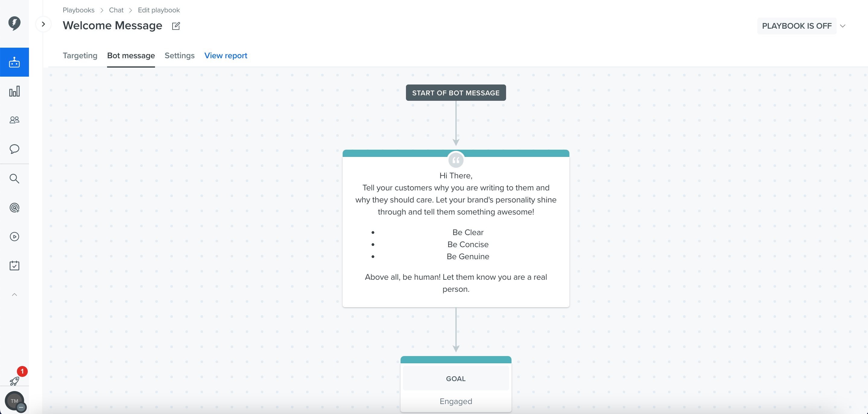Screen dimensions: 868x414
Task: Click the Welcome Message title
Action: (x=112, y=26)
